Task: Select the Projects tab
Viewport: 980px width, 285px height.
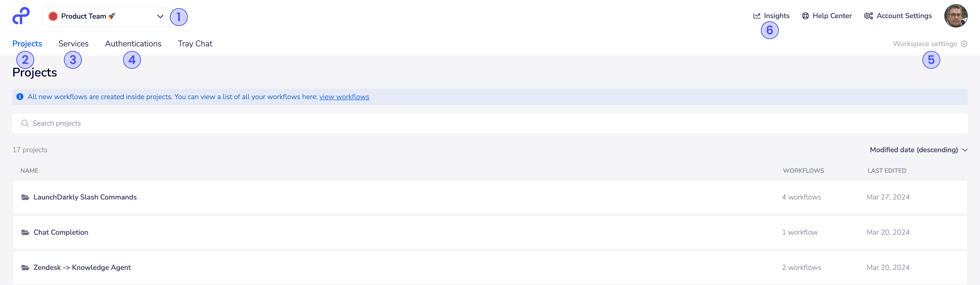Action: tap(27, 44)
